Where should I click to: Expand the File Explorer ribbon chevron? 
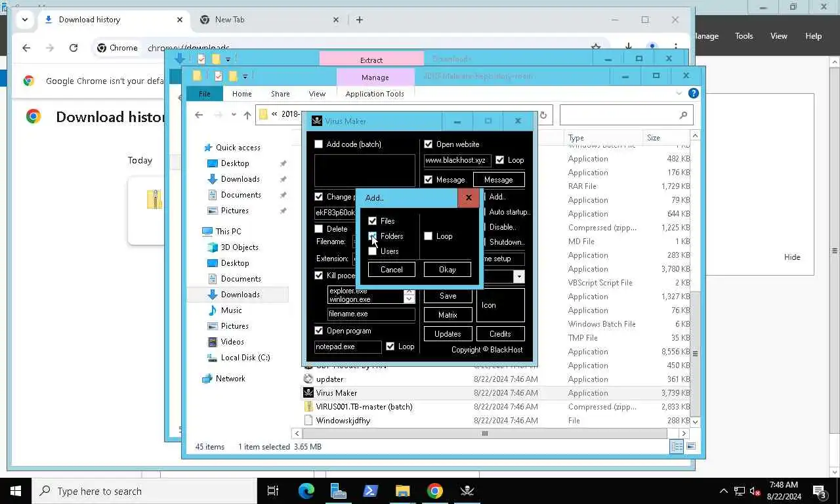click(679, 93)
